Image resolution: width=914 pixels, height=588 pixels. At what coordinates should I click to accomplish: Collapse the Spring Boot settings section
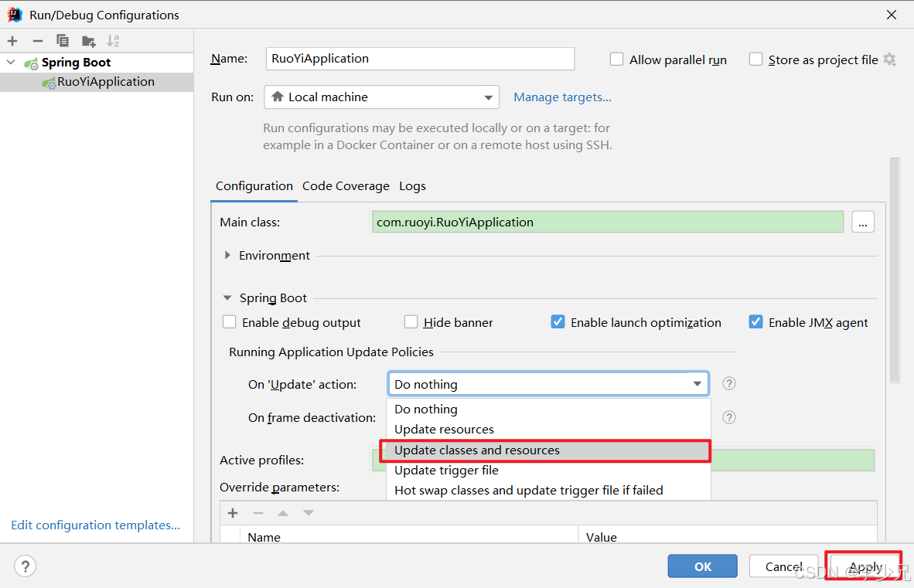[227, 298]
